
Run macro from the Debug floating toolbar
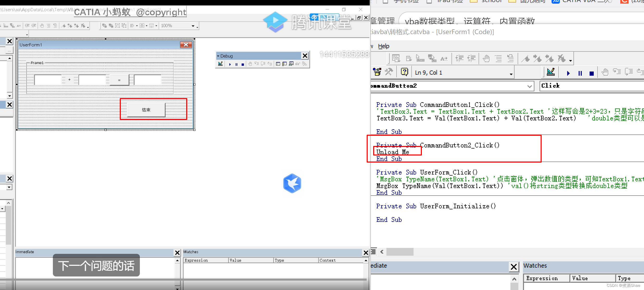coord(230,64)
